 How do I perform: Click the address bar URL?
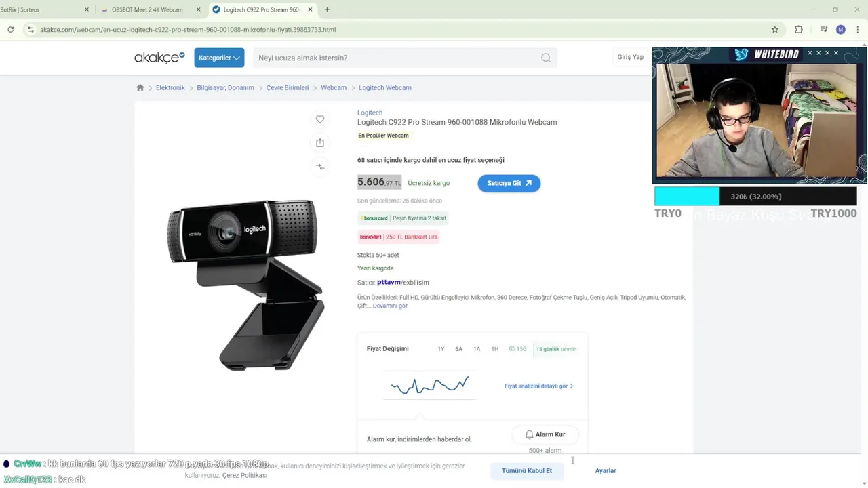[x=188, y=30]
